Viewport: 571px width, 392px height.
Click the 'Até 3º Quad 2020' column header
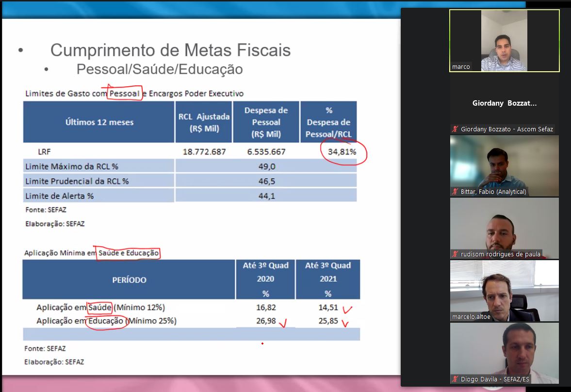click(x=265, y=280)
